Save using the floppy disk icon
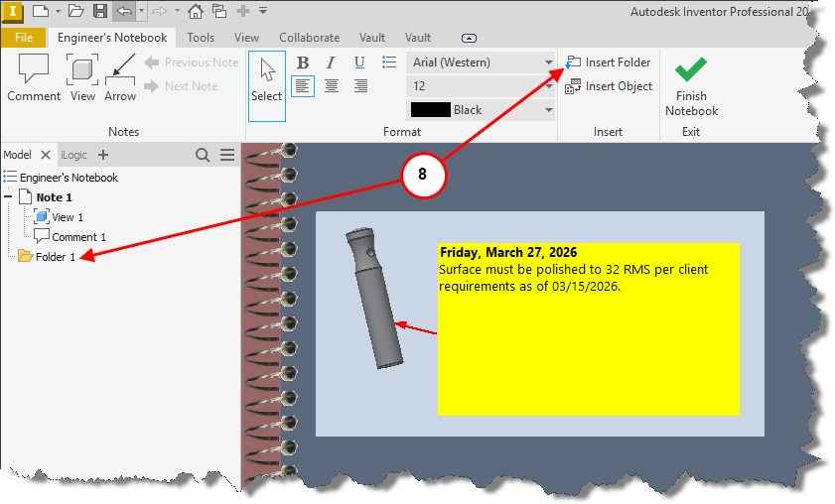835x504 pixels. coord(100,11)
